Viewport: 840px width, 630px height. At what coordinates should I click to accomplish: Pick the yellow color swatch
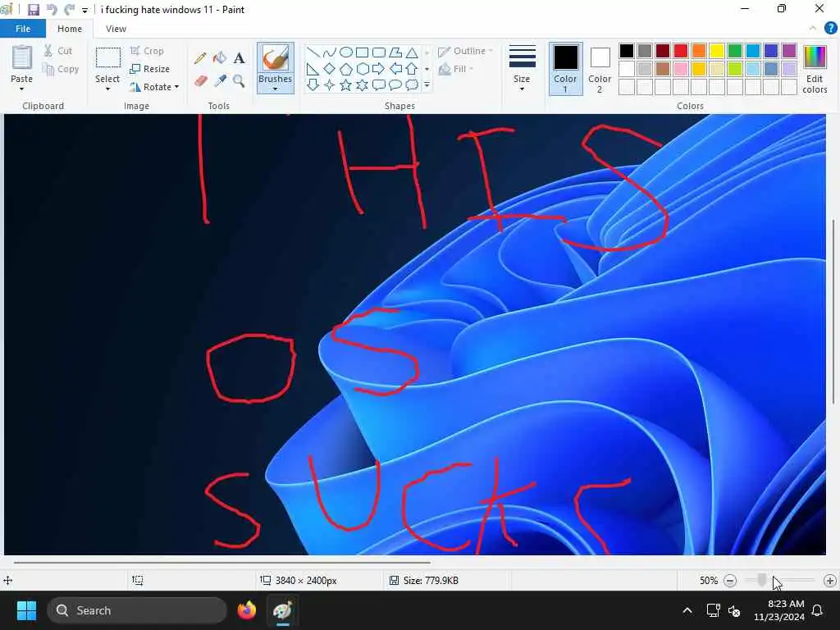[x=717, y=51]
